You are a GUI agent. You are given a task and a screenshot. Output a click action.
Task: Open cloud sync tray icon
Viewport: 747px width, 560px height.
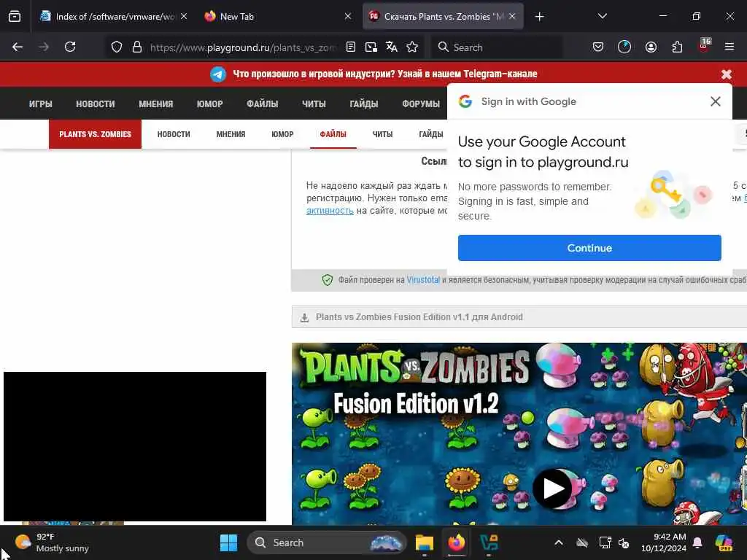point(581,542)
